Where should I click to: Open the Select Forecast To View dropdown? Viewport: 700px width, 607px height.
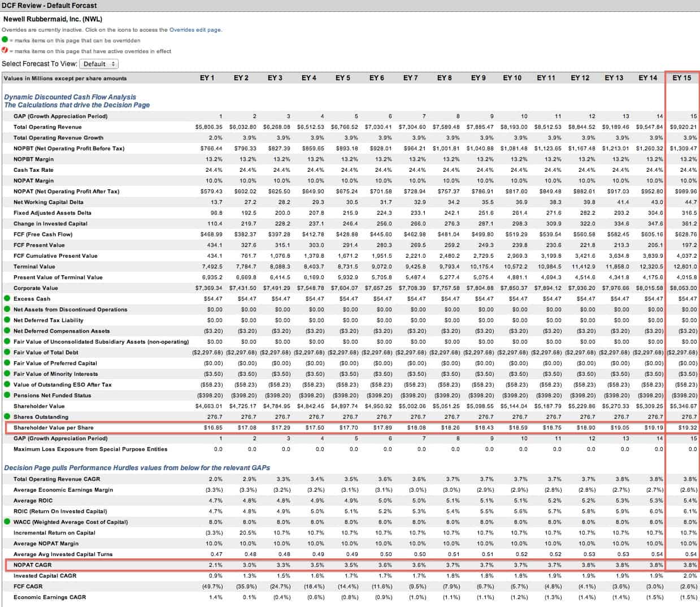click(99, 64)
